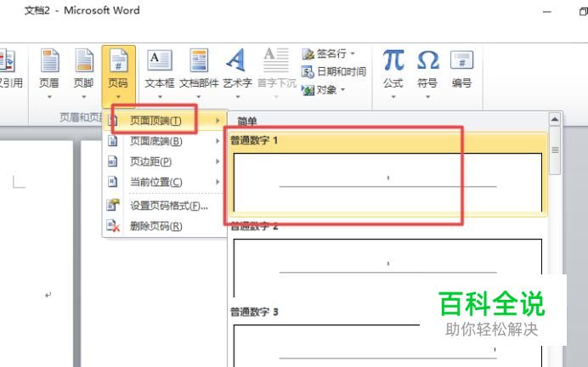Open dropdown arrow under 艺术字
Image resolution: width=588 pixels, height=367 pixels.
[x=237, y=97]
